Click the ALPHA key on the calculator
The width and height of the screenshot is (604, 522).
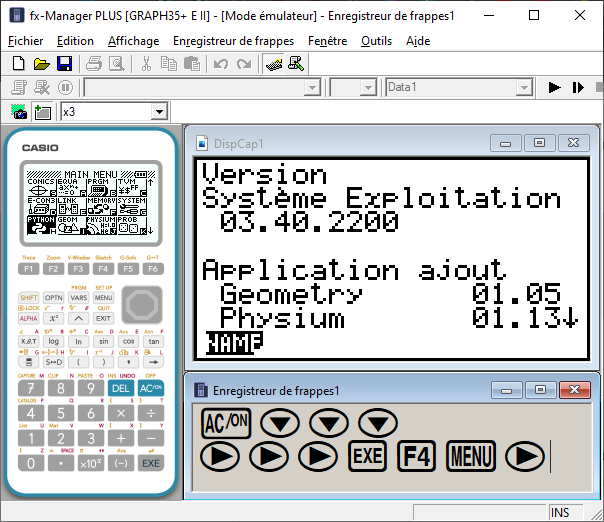pos(29,318)
